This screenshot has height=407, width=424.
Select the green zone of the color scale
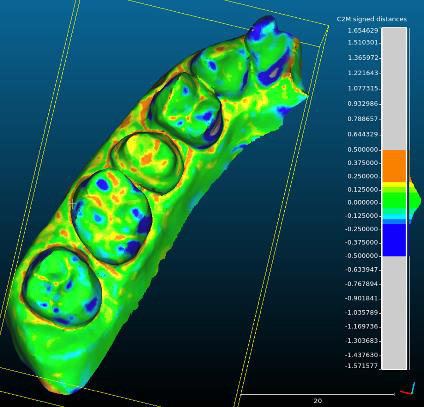click(394, 199)
